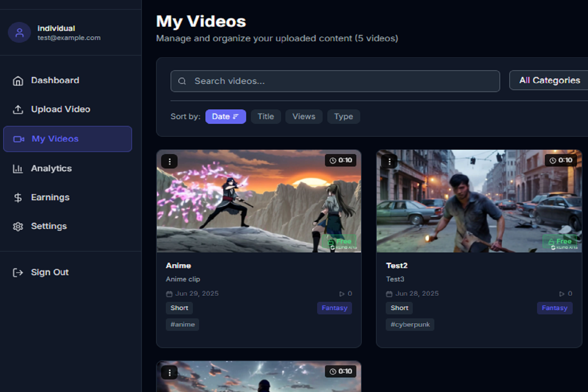This screenshot has width=588, height=392.
Task: Click the Settings gear icon
Action: (18, 227)
